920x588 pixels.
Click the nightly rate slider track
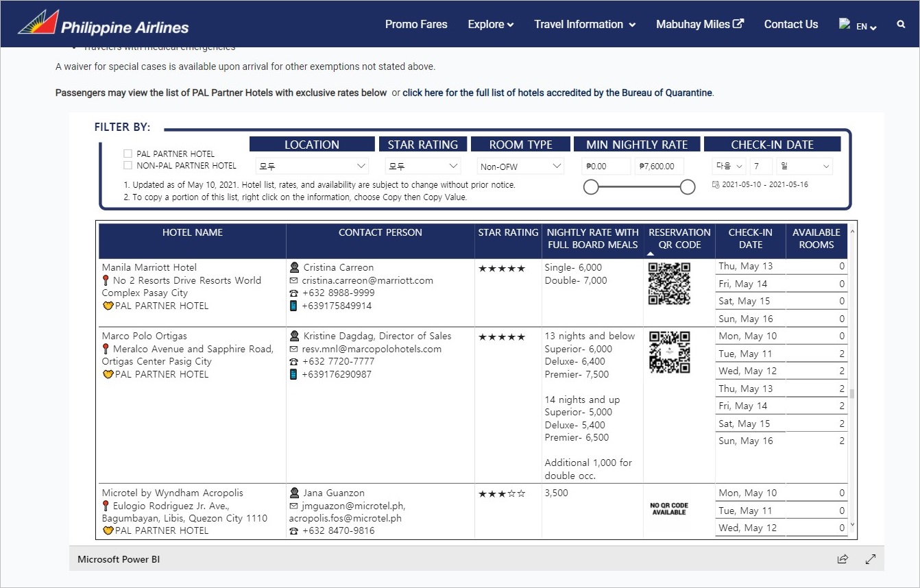[x=639, y=187]
